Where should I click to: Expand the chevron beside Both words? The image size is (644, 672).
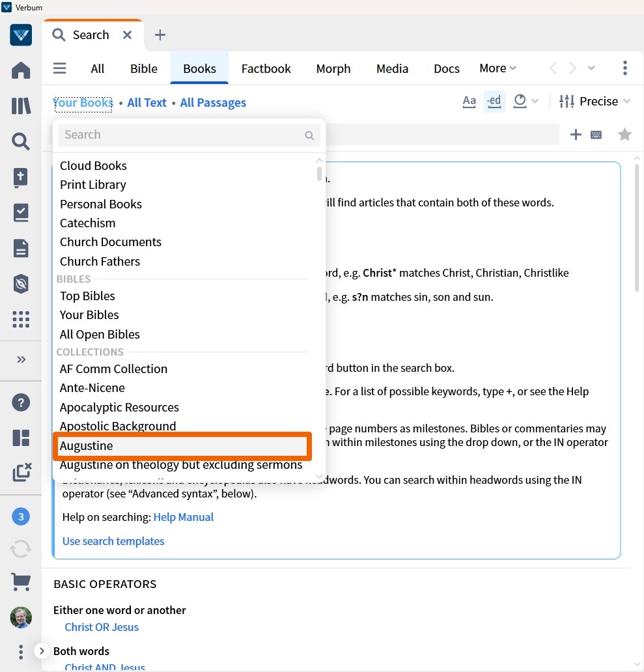(x=42, y=651)
